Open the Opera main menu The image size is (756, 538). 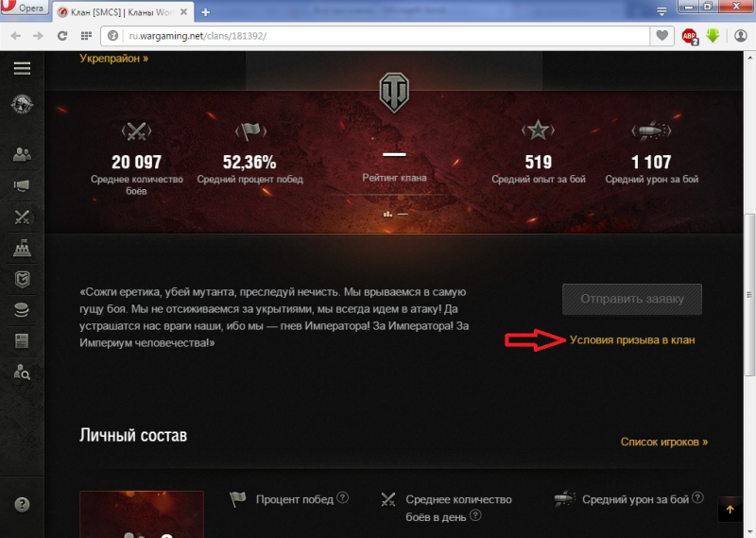pyautogui.click(x=23, y=11)
